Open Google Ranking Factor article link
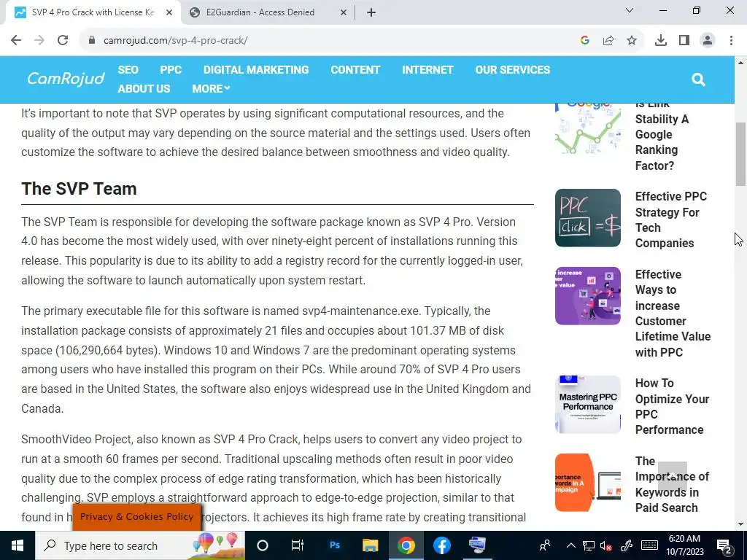The width and height of the screenshot is (747, 560). 662,138
